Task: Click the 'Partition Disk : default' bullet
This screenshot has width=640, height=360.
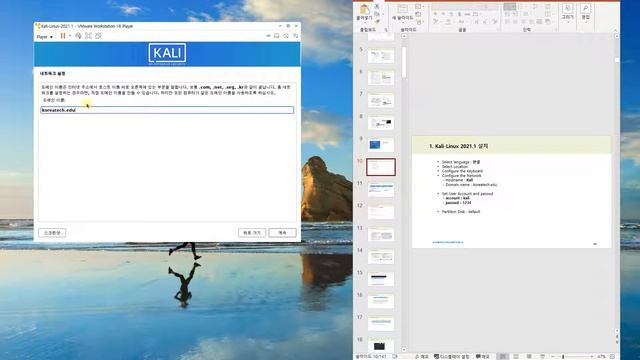Action: coord(460,211)
